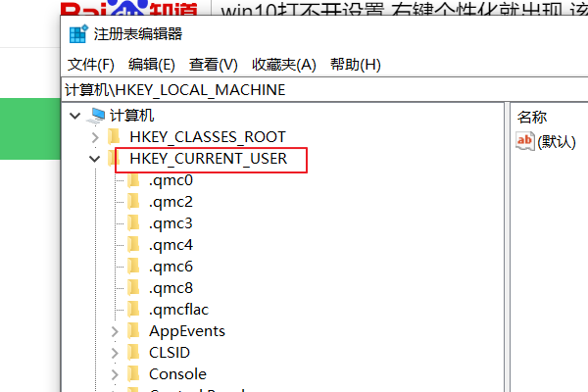Click the .qmcflac folder icon

pyautogui.click(x=134, y=310)
